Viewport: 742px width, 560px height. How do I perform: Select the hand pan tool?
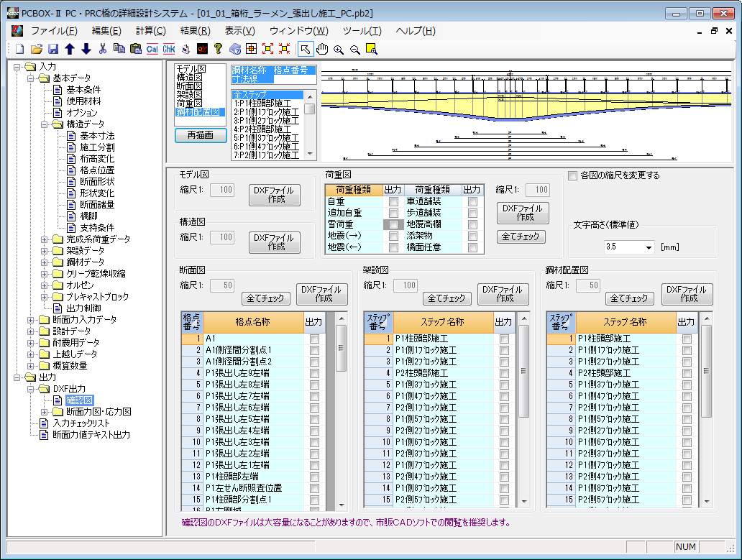(322, 49)
